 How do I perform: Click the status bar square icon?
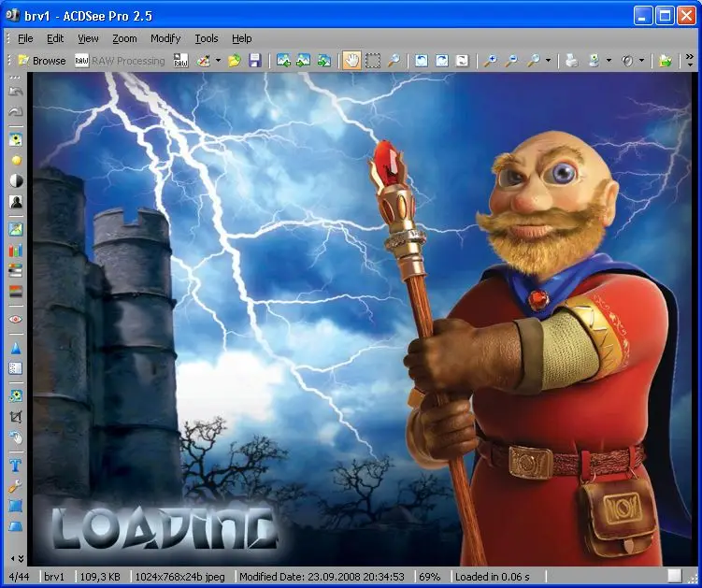674,576
